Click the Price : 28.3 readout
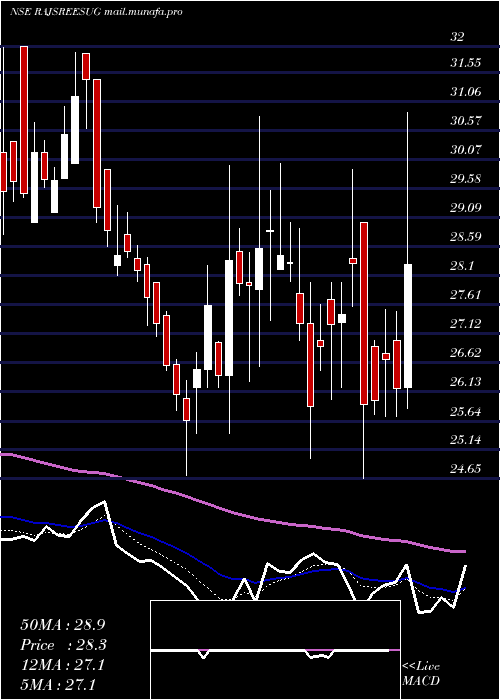The width and height of the screenshot is (500, 700). coord(63,645)
